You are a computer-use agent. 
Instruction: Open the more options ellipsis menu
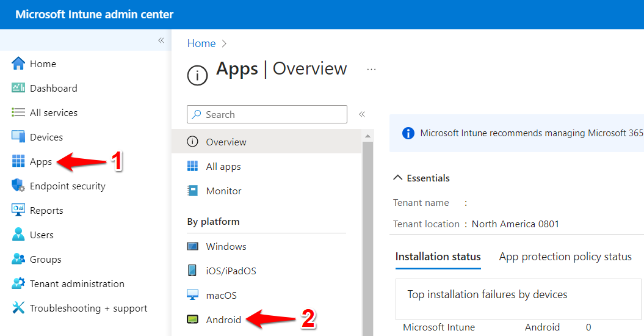371,69
